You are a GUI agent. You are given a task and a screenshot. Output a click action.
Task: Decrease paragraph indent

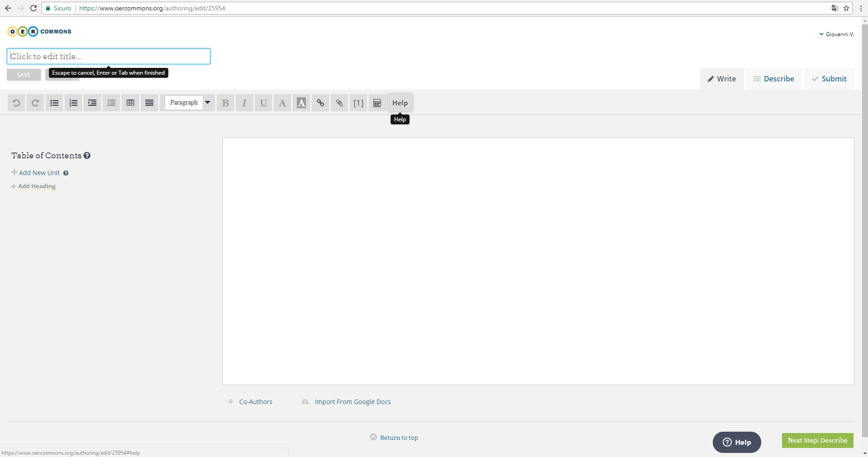point(111,103)
